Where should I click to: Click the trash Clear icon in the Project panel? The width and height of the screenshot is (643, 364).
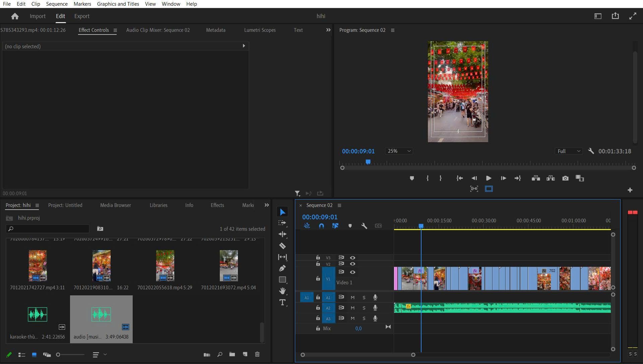pos(257,354)
